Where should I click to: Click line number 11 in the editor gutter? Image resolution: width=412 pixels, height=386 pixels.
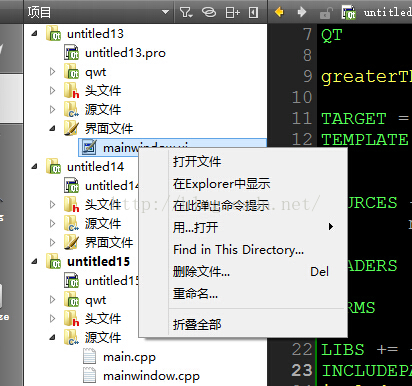point(302,118)
